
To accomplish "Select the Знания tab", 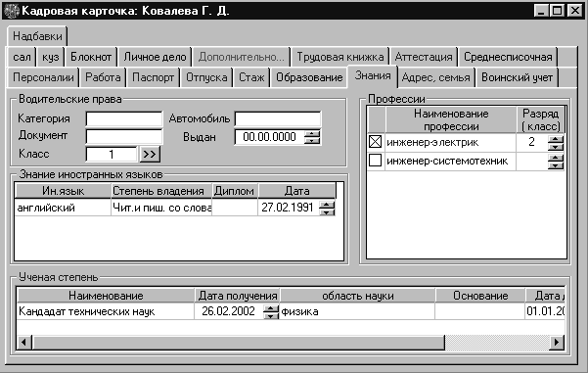I will (373, 75).
